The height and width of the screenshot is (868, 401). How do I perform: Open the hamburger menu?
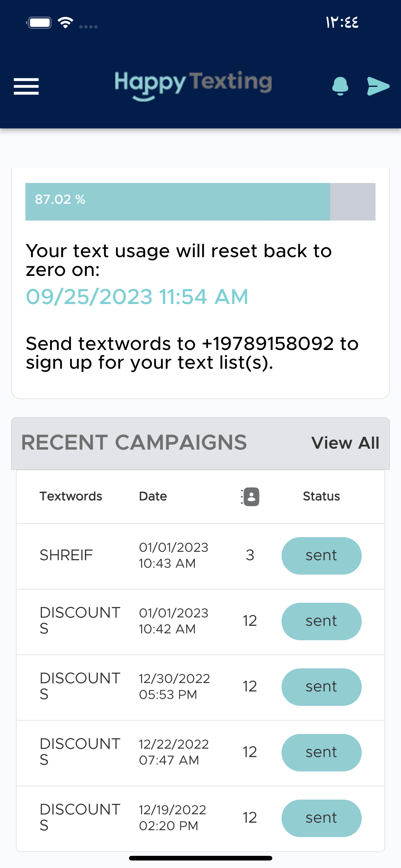pos(26,86)
